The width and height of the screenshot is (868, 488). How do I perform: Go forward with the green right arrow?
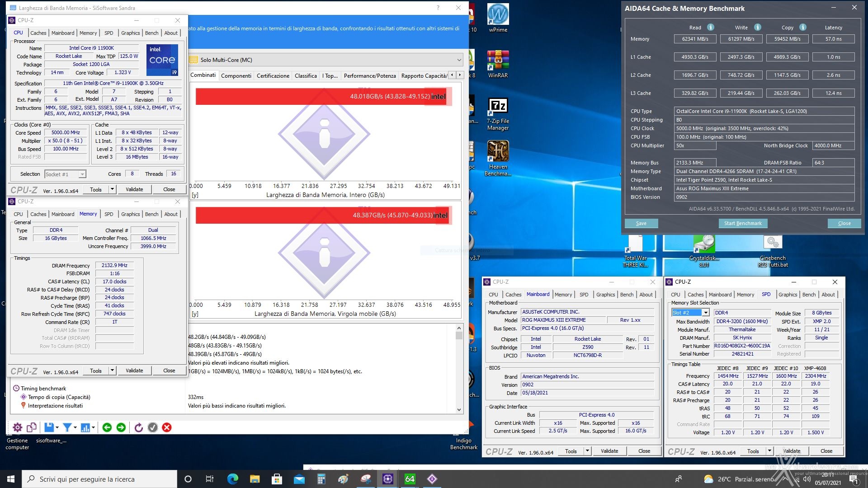pyautogui.click(x=121, y=427)
